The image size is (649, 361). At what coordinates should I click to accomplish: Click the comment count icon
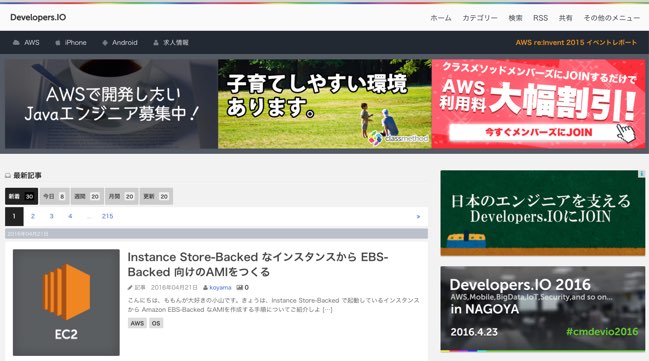[240, 287]
